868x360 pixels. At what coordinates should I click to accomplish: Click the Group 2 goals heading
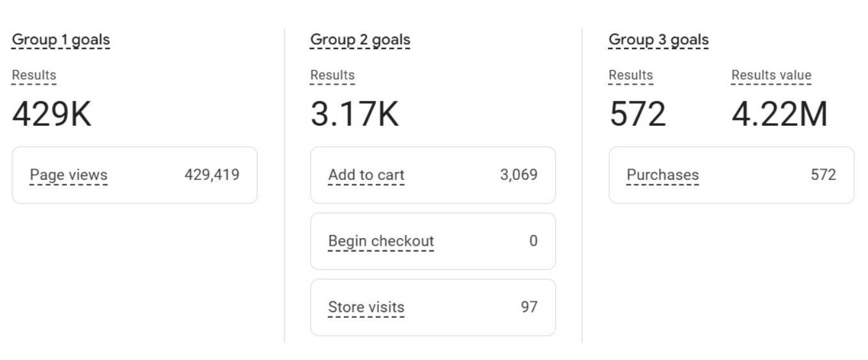click(x=360, y=40)
